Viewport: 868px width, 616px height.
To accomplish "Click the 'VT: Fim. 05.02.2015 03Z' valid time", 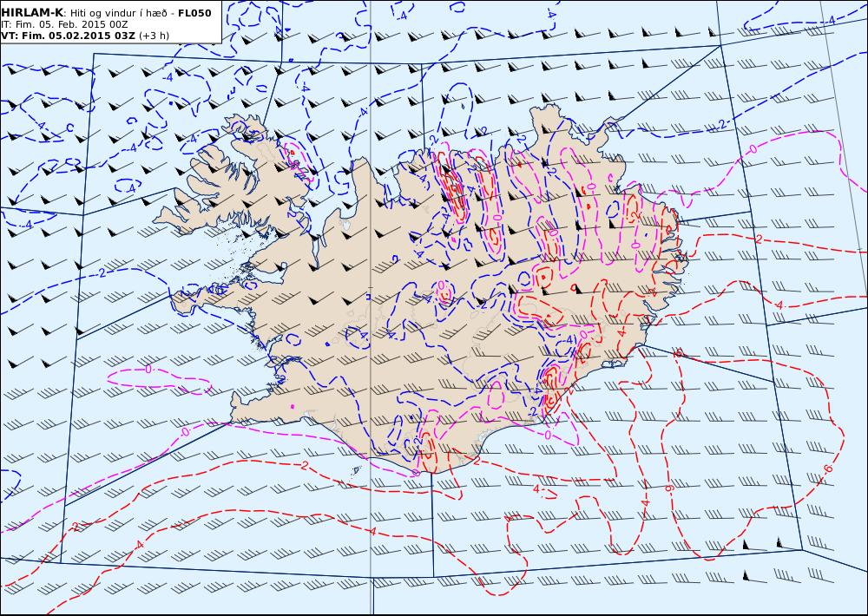I will point(68,36).
